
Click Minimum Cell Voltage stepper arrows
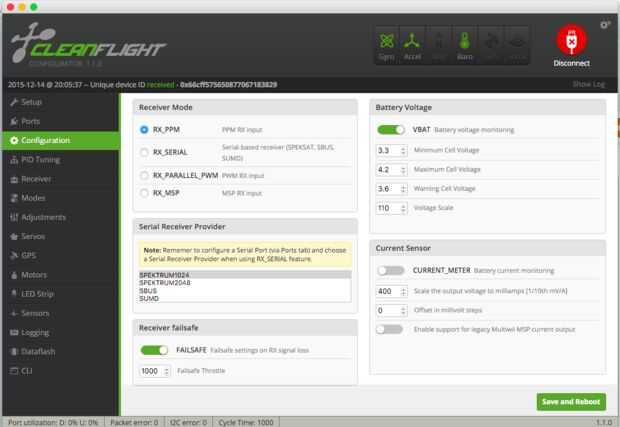(403, 151)
